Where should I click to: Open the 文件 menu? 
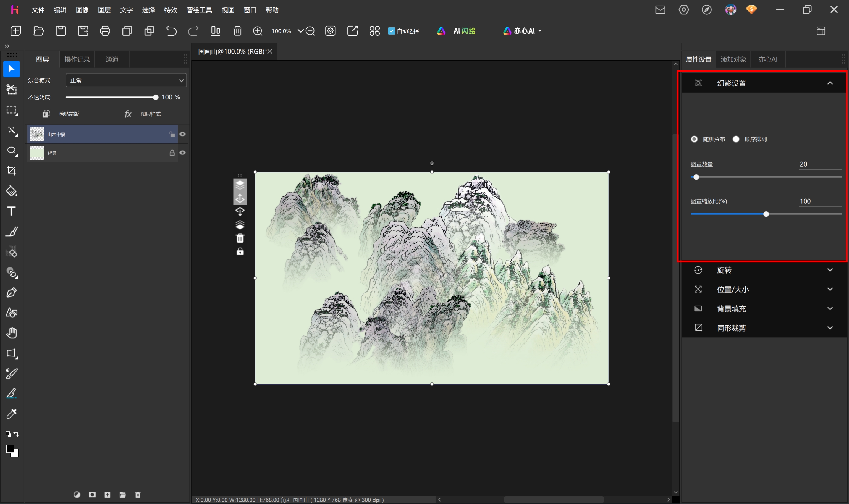point(38,10)
